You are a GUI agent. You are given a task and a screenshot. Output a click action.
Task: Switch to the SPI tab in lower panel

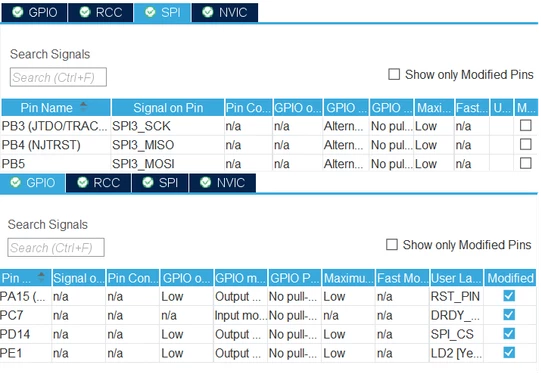(x=160, y=182)
